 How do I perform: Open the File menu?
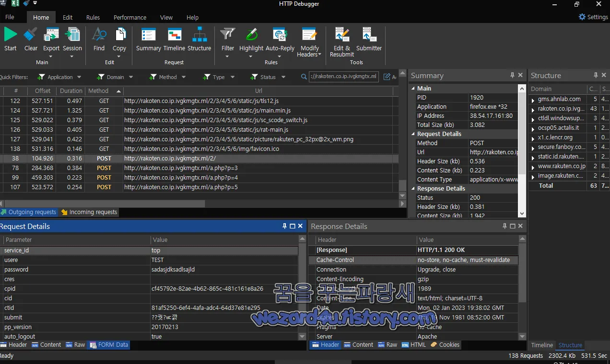[10, 17]
